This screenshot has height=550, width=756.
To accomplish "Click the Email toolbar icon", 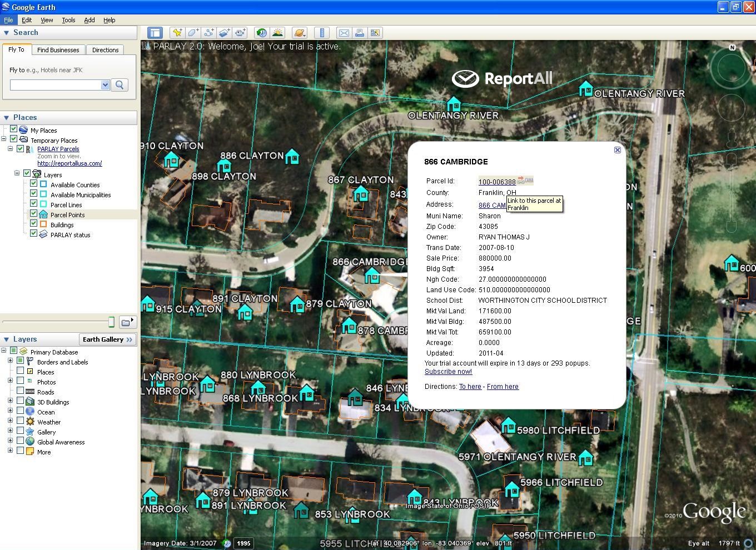I will tap(344, 33).
